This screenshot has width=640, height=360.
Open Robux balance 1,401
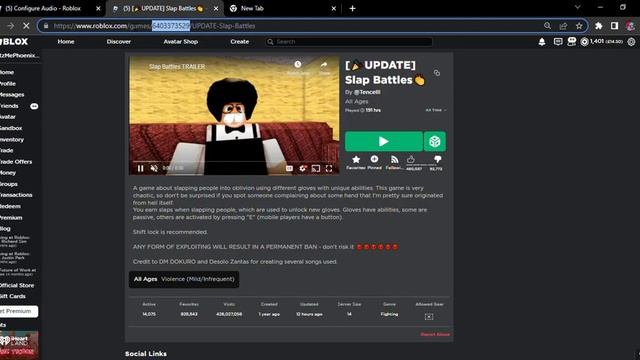602,42
